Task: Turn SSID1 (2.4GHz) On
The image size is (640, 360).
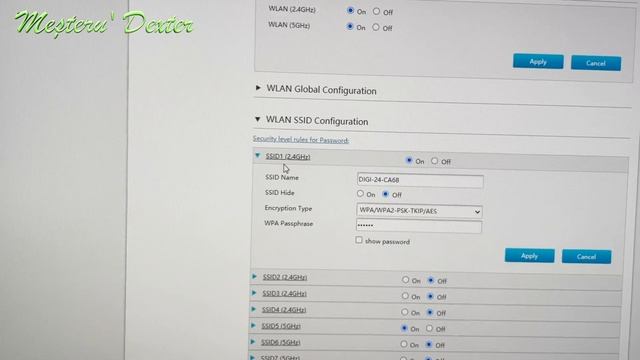Action: tap(409, 160)
